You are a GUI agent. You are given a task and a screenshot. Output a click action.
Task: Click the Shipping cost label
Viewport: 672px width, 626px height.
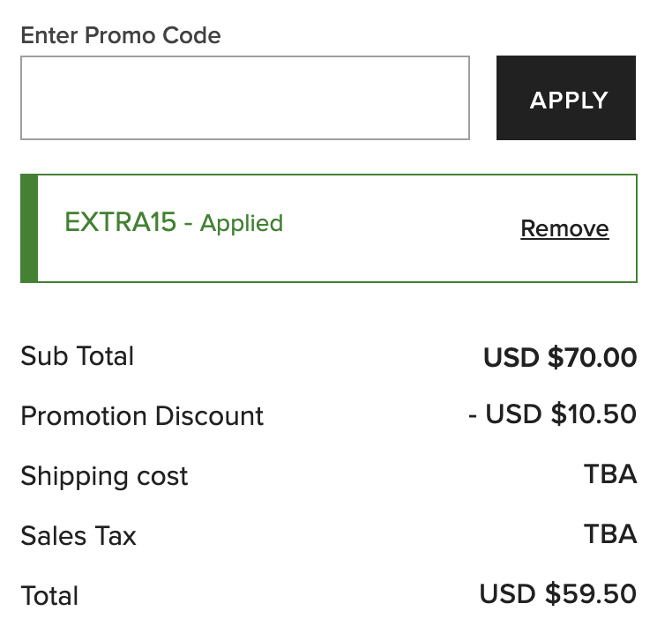tap(104, 476)
